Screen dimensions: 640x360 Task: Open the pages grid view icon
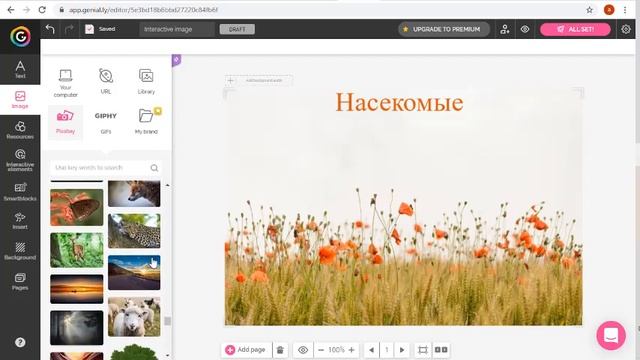441,350
